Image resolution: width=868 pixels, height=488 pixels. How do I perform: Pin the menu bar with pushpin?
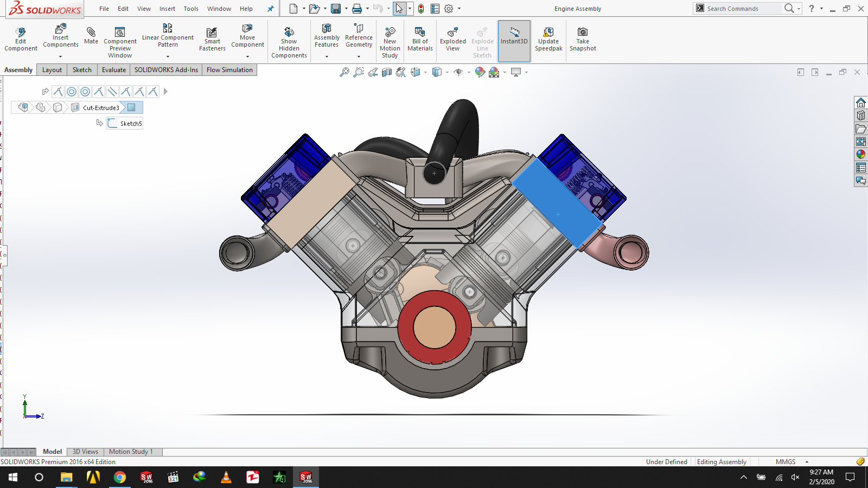[270, 9]
